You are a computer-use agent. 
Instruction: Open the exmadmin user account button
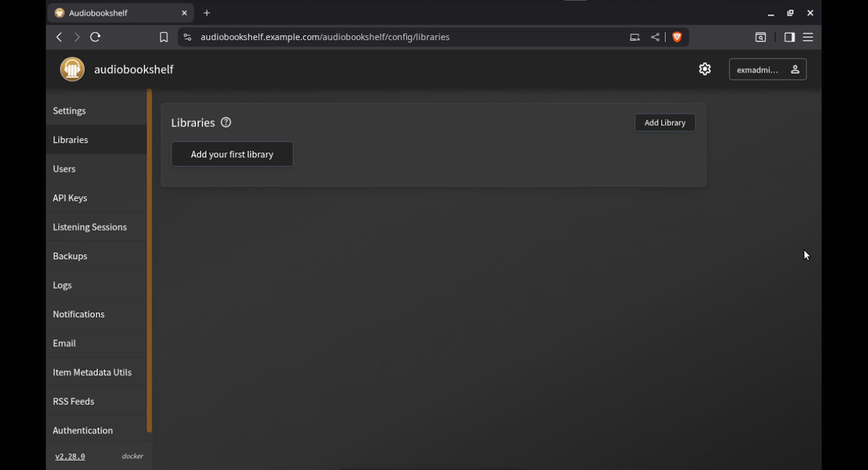(768, 69)
